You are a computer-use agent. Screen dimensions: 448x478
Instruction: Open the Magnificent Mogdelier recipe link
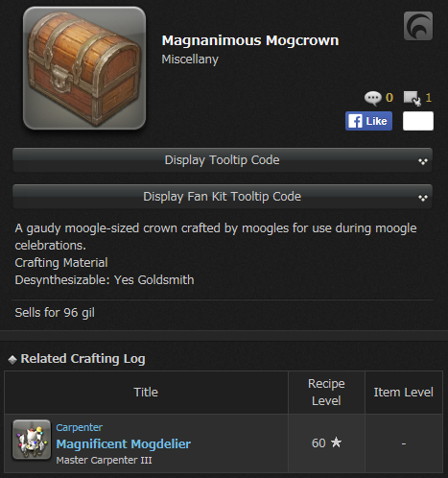[x=124, y=443]
